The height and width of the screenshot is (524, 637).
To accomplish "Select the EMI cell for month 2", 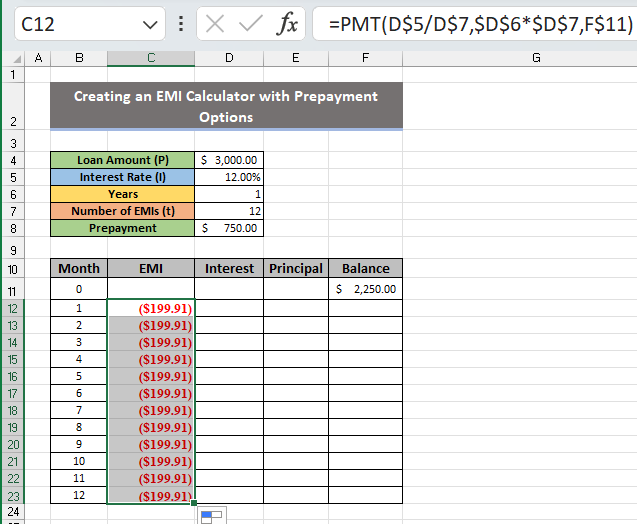I will click(x=151, y=325).
